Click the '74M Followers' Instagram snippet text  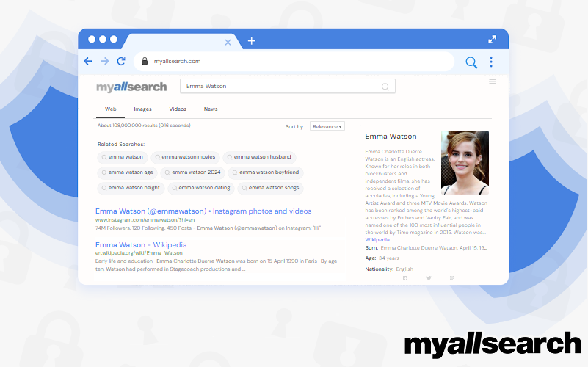[208, 228]
